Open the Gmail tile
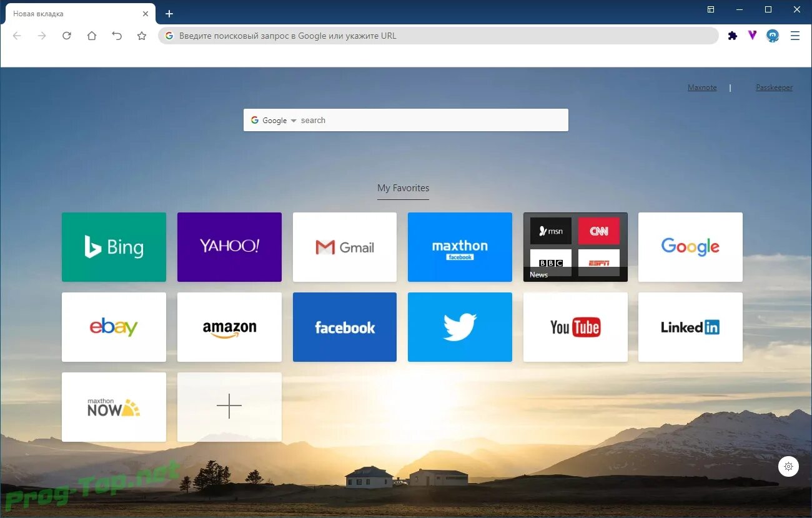Image resolution: width=812 pixels, height=518 pixels. point(345,247)
